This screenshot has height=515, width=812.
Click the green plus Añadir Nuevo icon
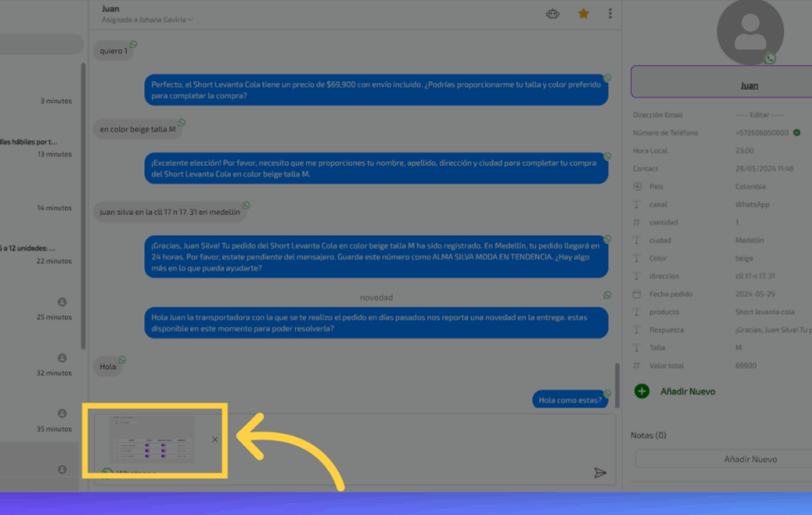(642, 391)
